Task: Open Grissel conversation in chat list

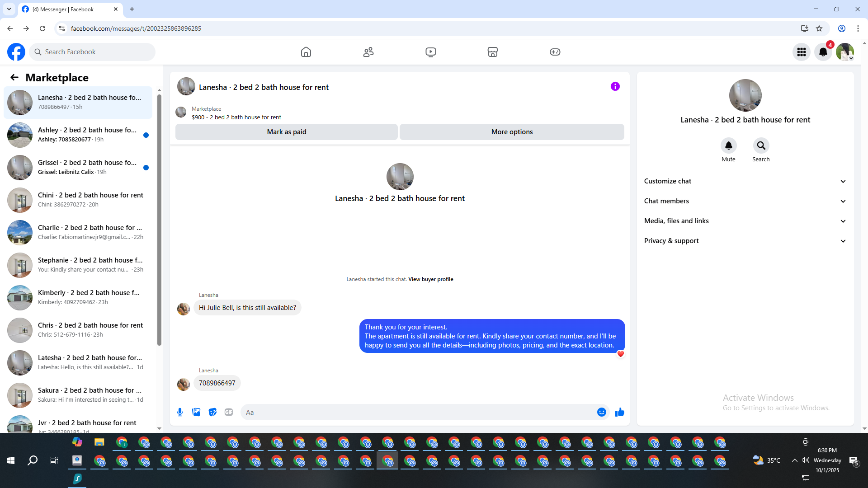Action: tap(78, 167)
